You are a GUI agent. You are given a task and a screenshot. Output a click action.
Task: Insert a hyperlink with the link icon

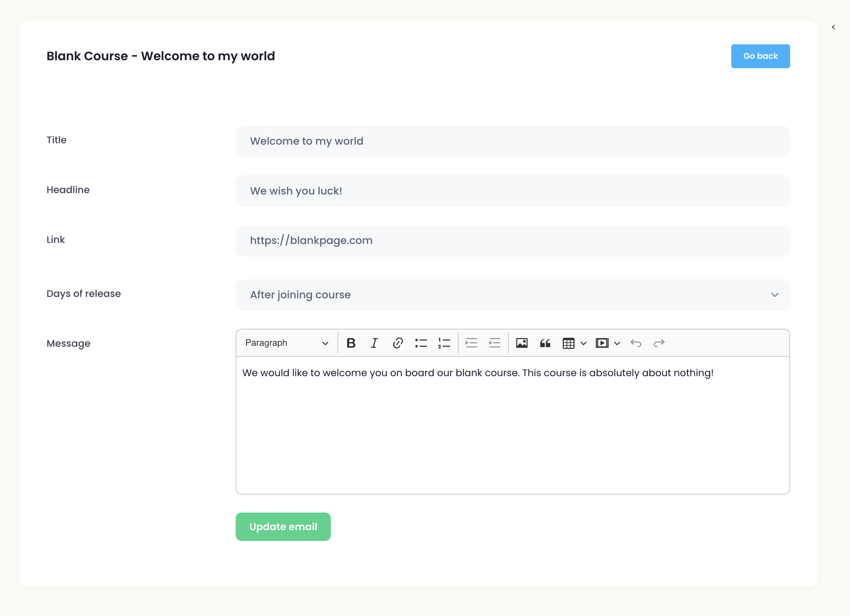point(398,343)
